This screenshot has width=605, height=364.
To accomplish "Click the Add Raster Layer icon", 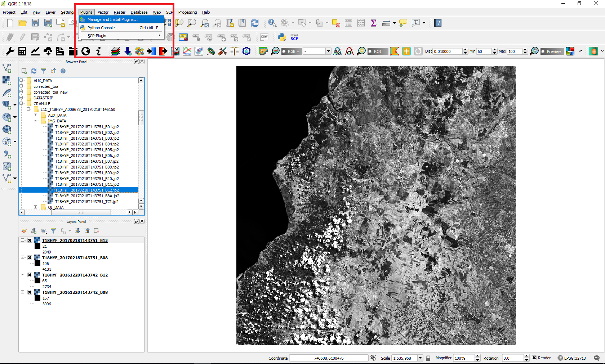I will point(7,80).
